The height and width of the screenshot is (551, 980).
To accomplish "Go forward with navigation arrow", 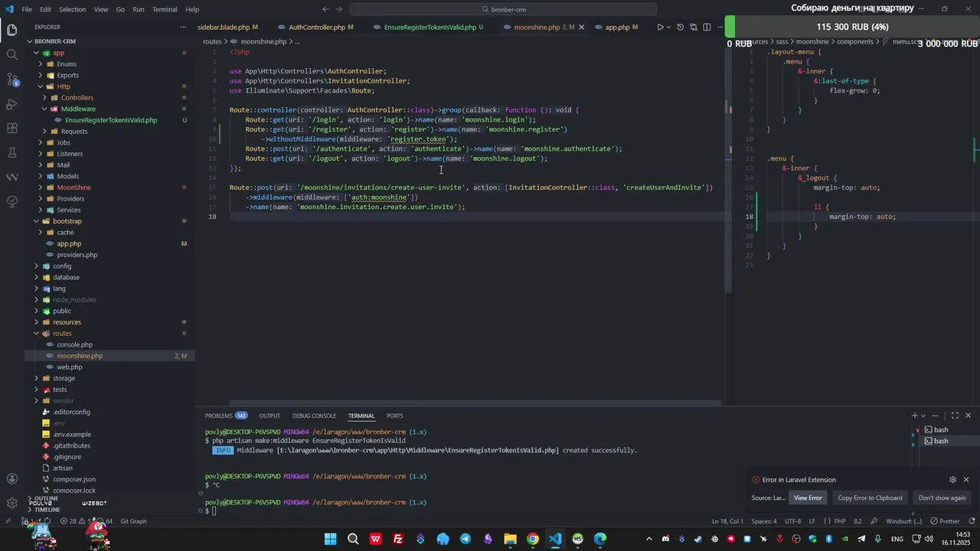I will 339,9.
